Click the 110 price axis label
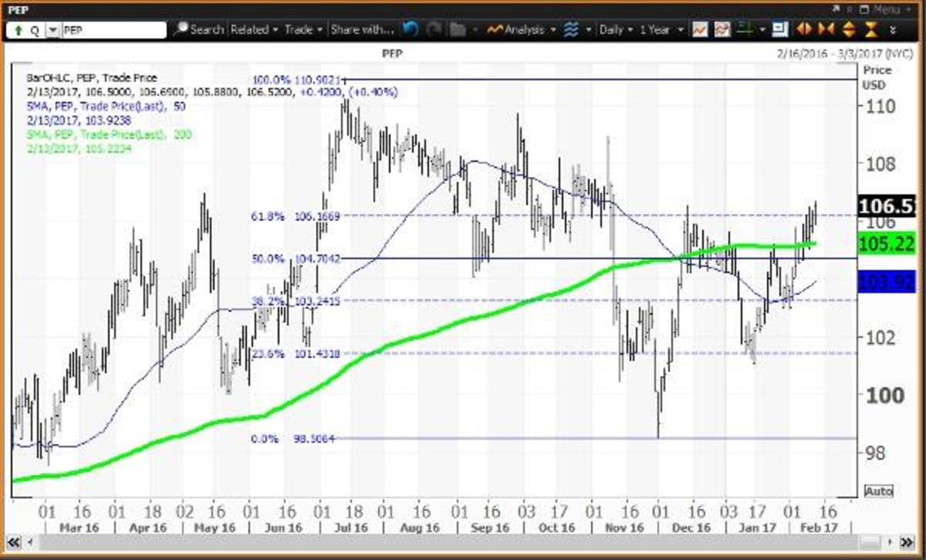The height and width of the screenshot is (560, 926). coord(879,106)
